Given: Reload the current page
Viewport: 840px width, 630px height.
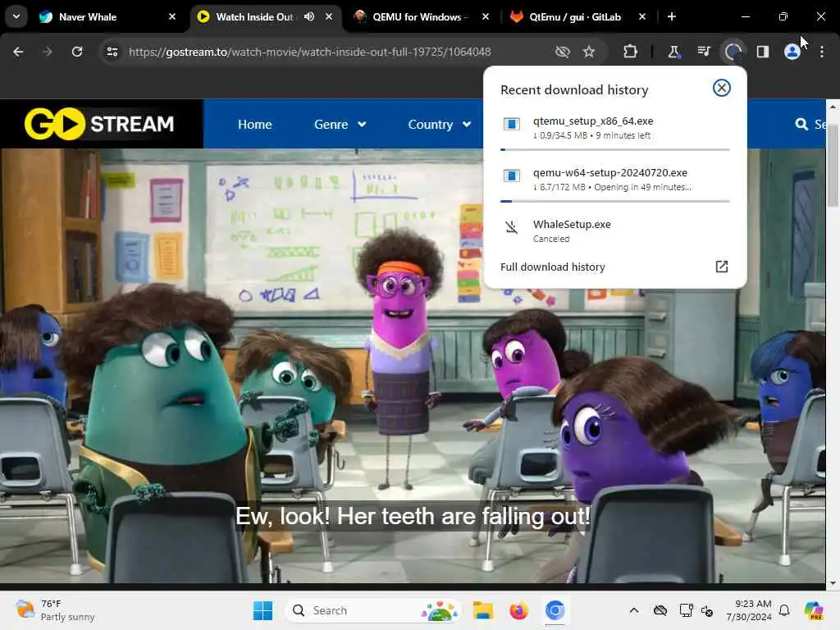Looking at the screenshot, I should [x=77, y=52].
